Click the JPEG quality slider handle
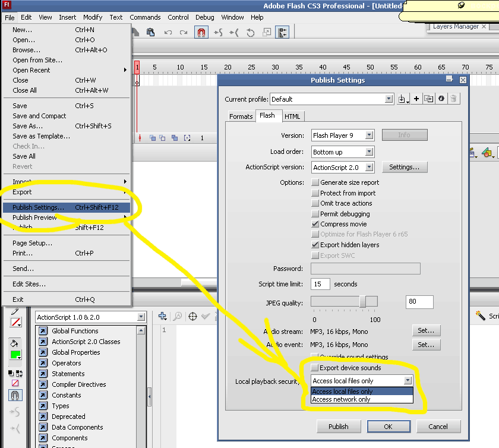 point(362,301)
